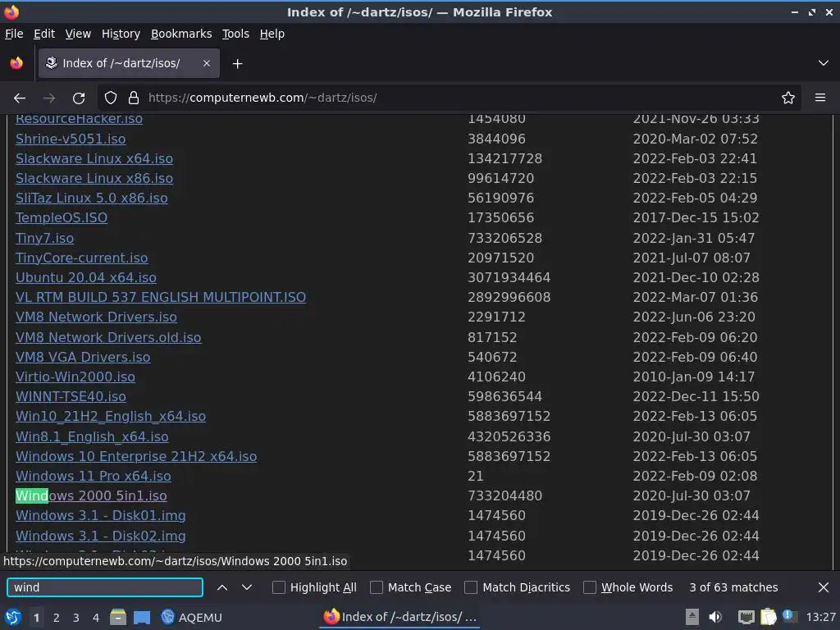
Task: Bookmark this page with the star
Action: point(788,98)
